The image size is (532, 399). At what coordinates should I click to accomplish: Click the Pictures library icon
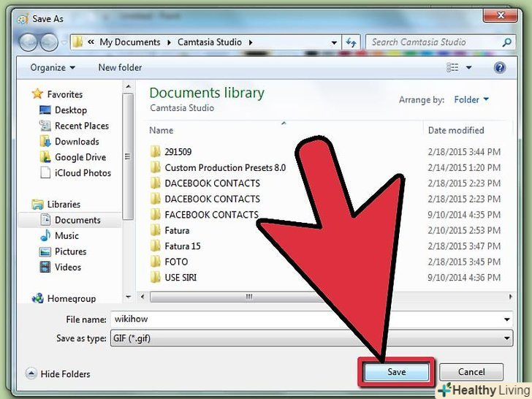point(45,251)
